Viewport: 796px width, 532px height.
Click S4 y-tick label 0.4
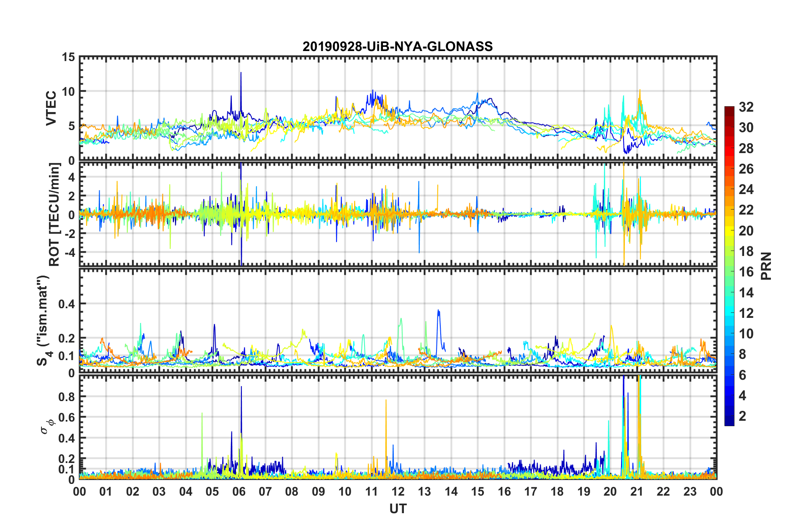coord(67,304)
